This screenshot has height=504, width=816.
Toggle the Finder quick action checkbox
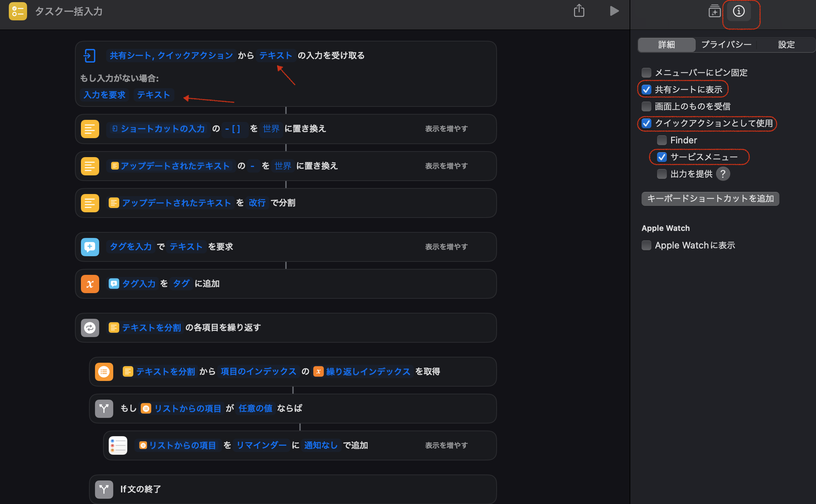click(662, 140)
